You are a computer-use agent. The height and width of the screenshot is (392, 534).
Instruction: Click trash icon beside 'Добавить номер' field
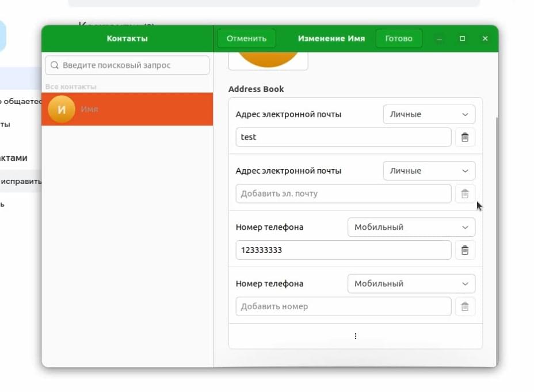tap(465, 306)
